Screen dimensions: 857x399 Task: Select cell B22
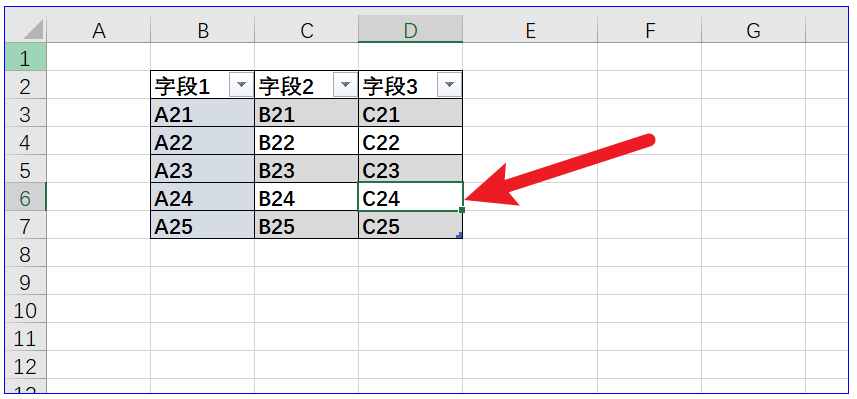307,141
